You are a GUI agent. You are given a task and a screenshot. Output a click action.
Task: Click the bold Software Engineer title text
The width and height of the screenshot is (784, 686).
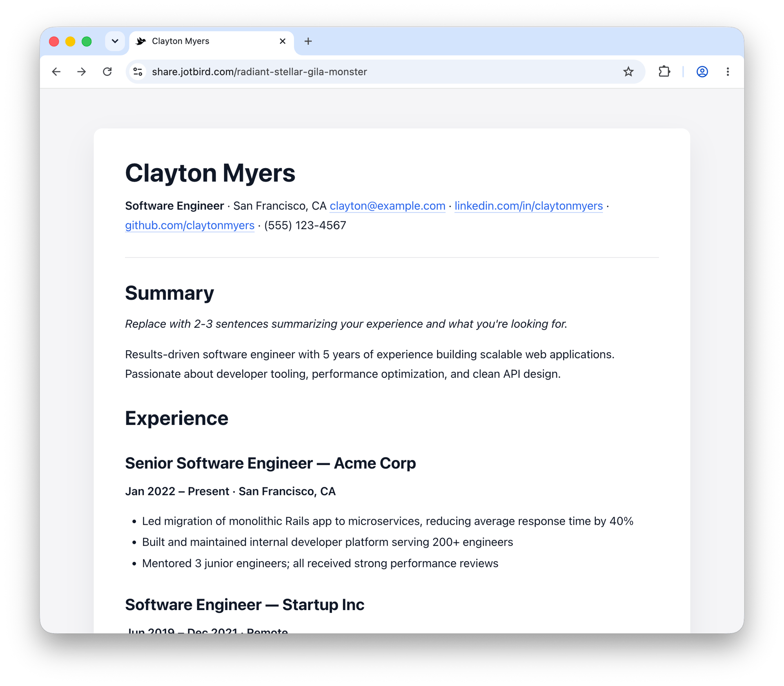(x=174, y=206)
